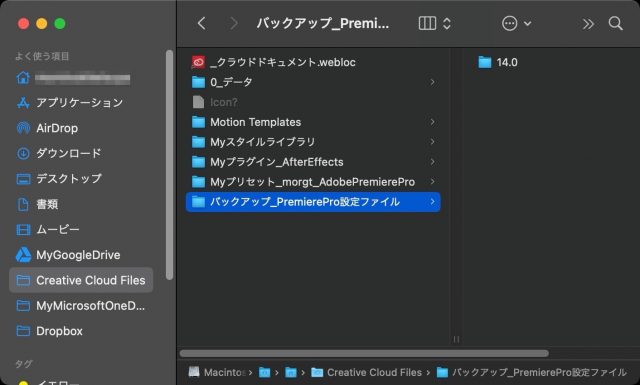Image resolution: width=640 pixels, height=385 pixels.
Task: Select the _クラウドドキュメント.webloc file
Action: 313,62
